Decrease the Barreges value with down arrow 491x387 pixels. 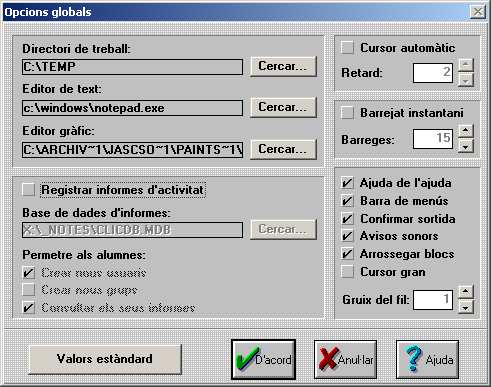pos(466,146)
